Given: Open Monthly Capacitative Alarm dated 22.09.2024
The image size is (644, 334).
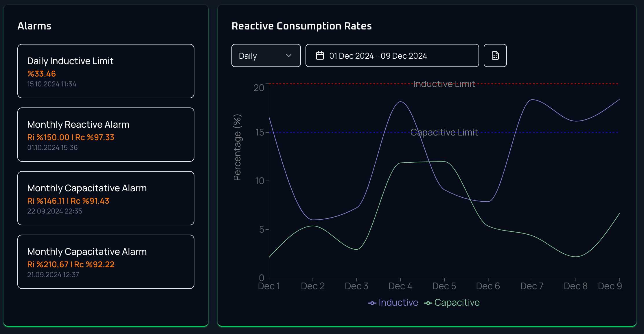Looking at the screenshot, I should pyautogui.click(x=106, y=198).
